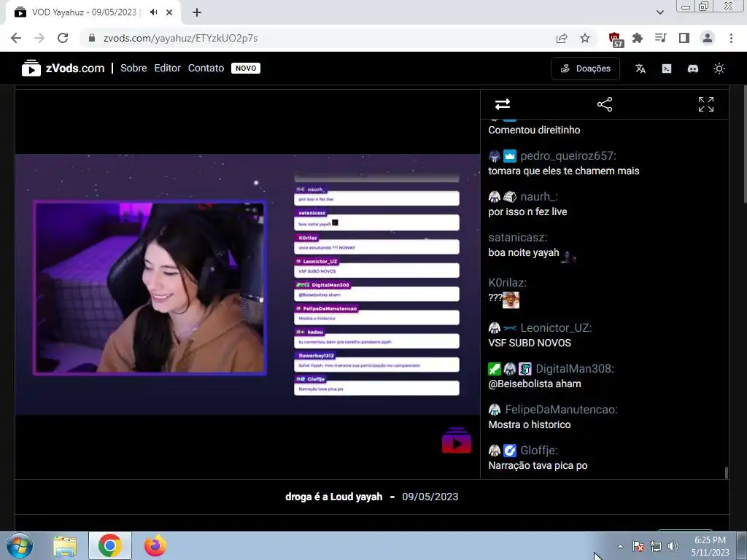Open the Discord link icon
Viewport: 747px width, 560px height.
(x=693, y=69)
